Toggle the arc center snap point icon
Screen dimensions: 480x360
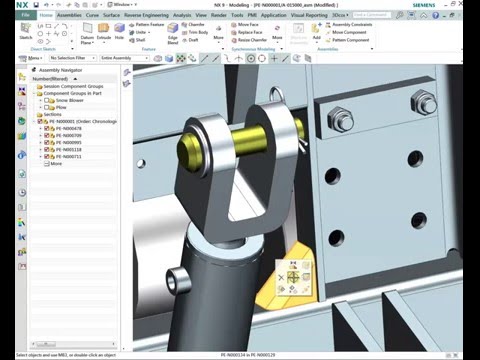251,59
